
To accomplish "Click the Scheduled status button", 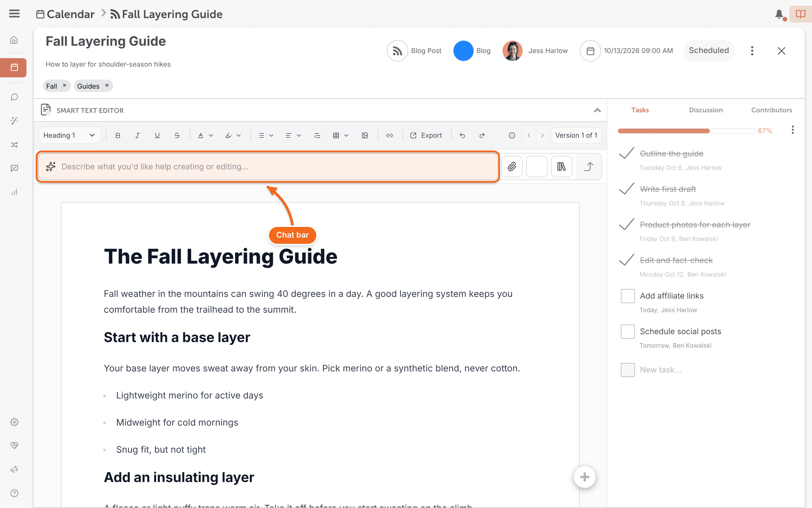I will click(x=709, y=51).
